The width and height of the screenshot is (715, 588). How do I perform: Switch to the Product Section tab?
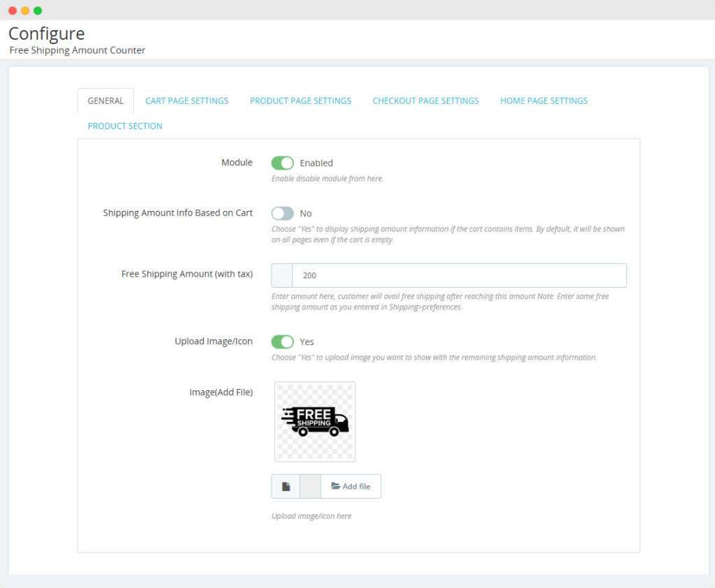125,126
